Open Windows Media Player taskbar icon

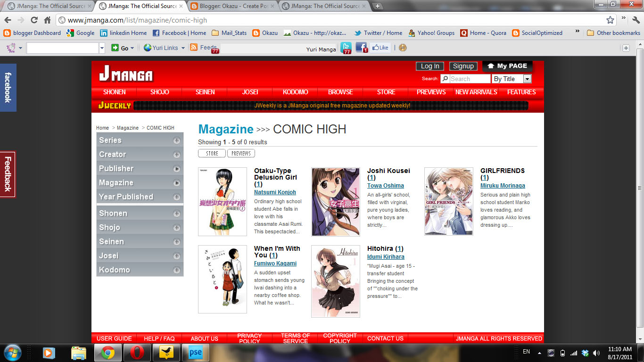point(49,353)
